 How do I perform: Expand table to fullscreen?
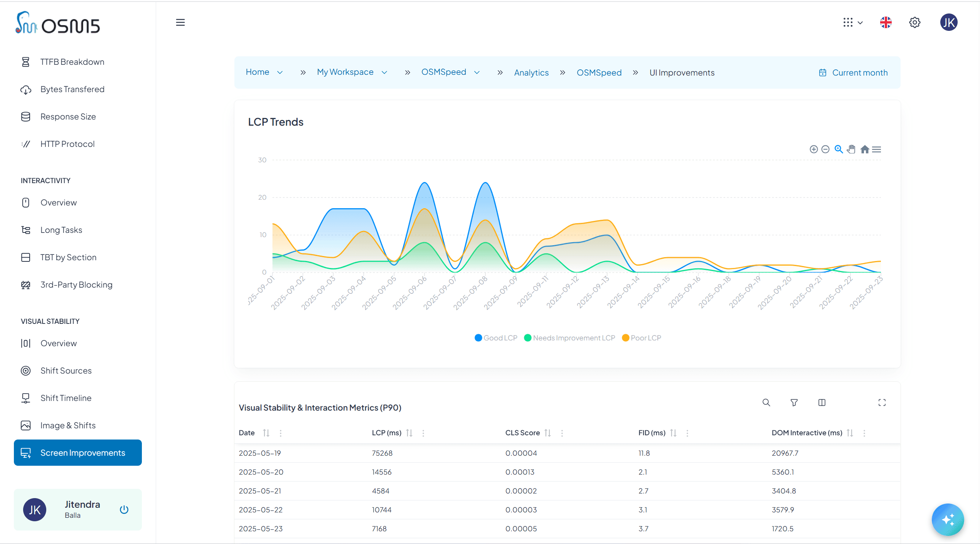click(882, 403)
